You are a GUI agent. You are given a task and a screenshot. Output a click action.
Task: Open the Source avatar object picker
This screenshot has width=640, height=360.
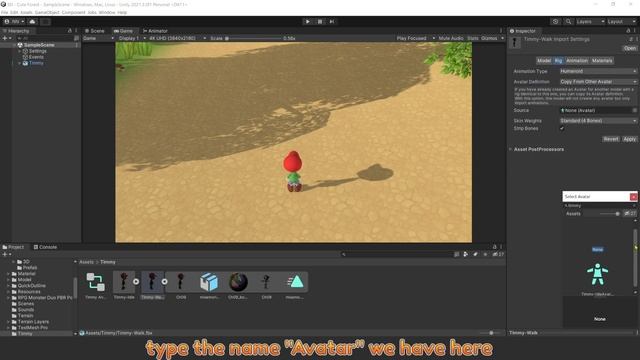[x=635, y=111]
